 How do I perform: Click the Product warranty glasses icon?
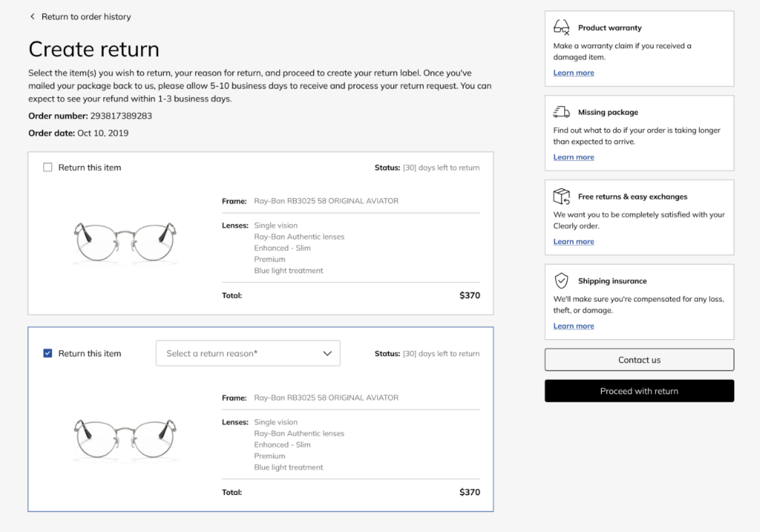(561, 27)
